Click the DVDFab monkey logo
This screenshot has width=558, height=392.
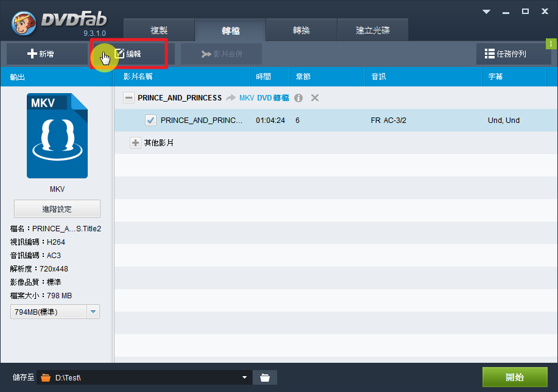coord(24,23)
